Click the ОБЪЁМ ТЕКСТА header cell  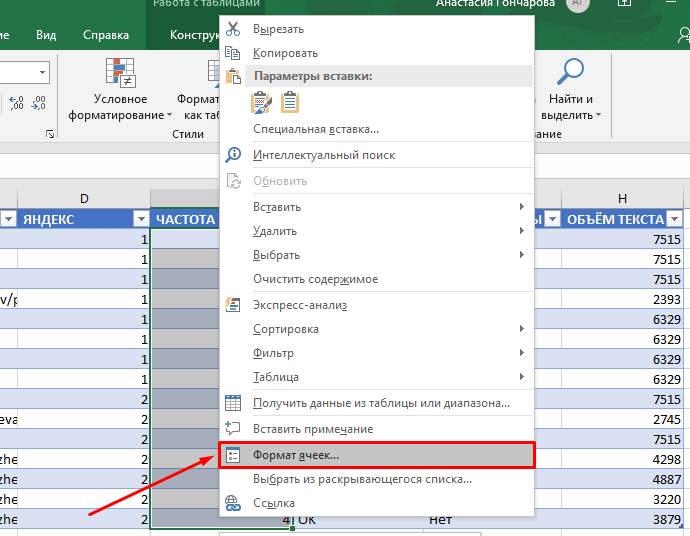tap(622, 219)
